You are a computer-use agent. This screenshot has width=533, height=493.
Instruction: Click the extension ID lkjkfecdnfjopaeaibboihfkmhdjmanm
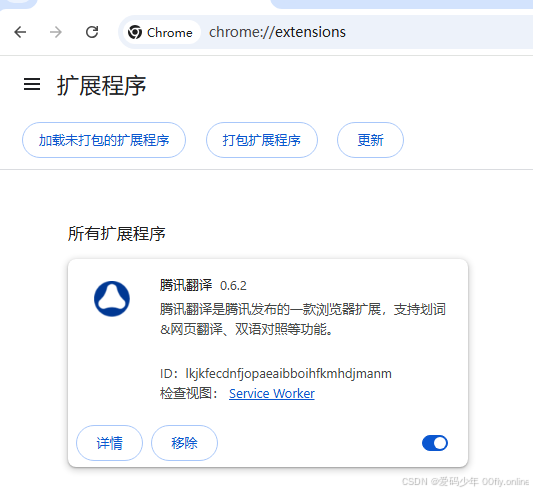[x=288, y=374]
